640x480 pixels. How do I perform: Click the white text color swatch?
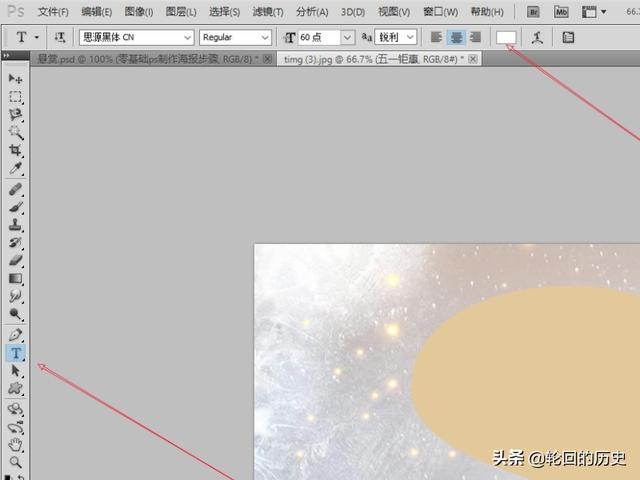pos(507,37)
